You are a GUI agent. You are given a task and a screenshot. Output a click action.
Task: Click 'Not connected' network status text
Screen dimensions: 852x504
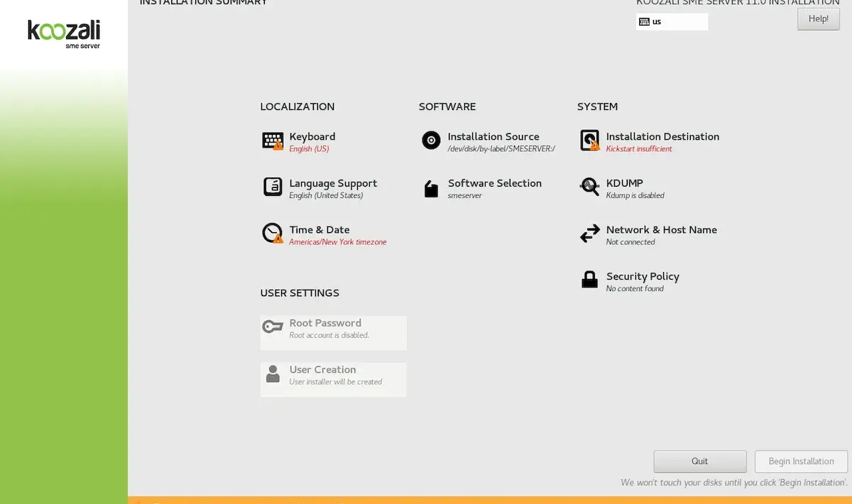tap(630, 242)
